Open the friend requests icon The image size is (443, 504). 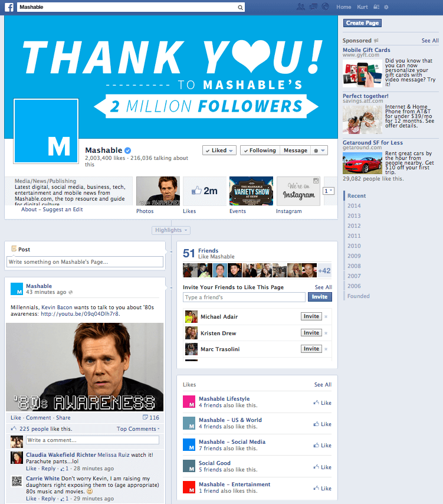click(x=301, y=7)
